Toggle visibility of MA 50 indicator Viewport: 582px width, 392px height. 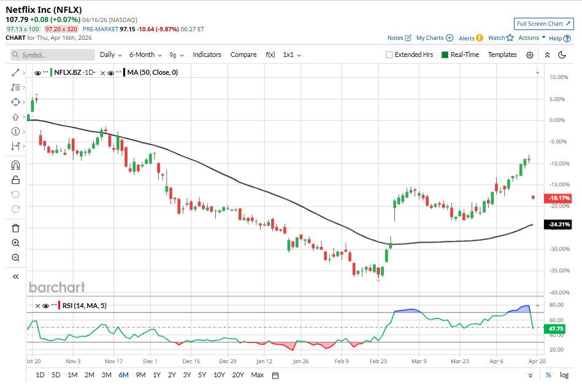(x=110, y=73)
